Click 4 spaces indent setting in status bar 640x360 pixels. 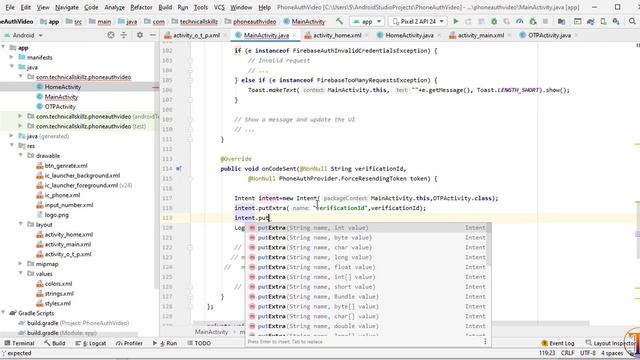612,353
